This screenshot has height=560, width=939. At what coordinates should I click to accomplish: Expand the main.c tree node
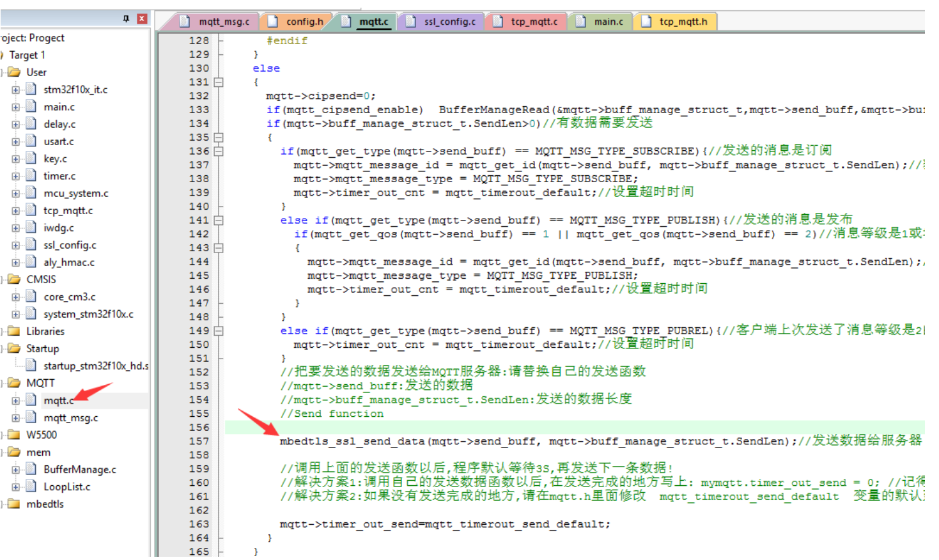[x=15, y=107]
